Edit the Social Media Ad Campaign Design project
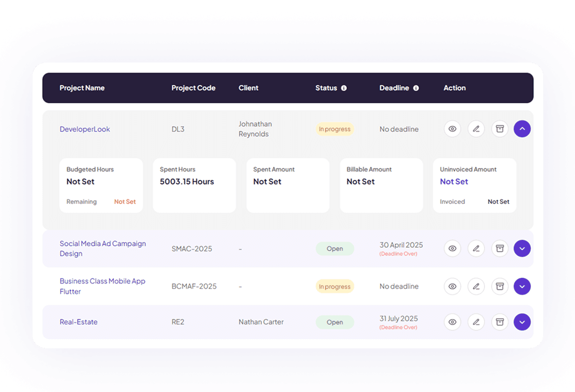This screenshot has height=392, width=575. 476,249
